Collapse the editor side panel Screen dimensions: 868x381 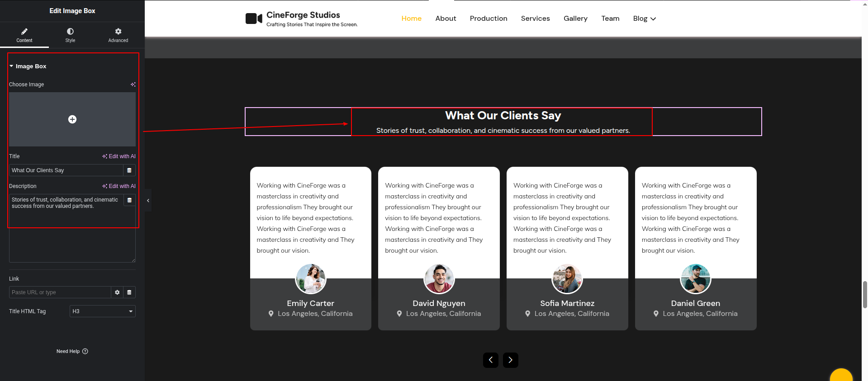[x=148, y=201]
